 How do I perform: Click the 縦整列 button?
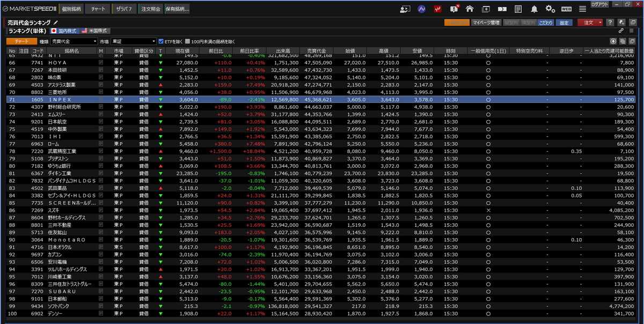pos(510,23)
